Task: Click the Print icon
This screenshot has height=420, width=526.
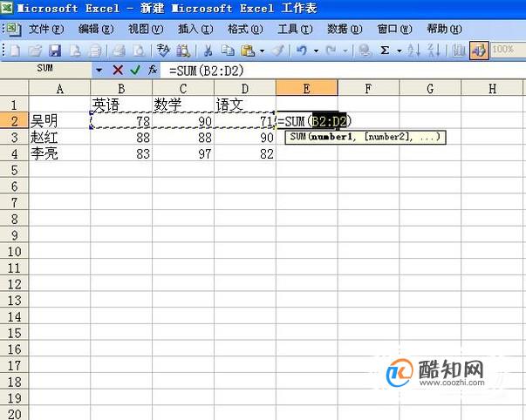Action: (119, 51)
